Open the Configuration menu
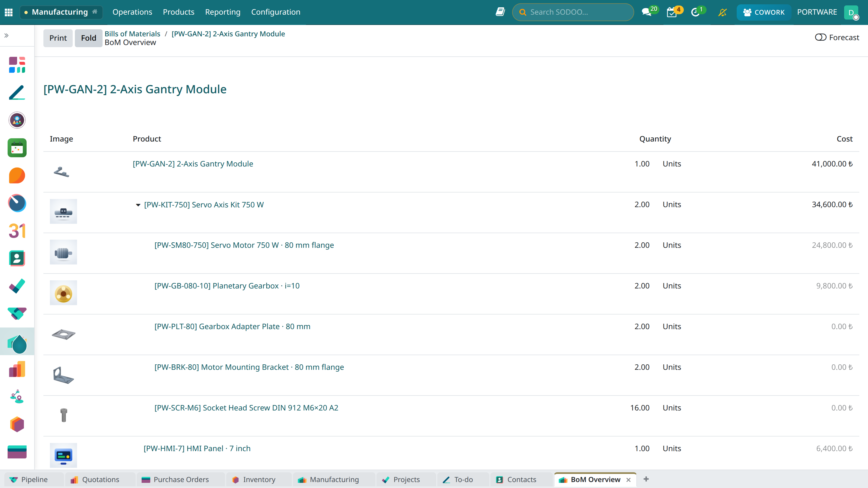The height and width of the screenshot is (488, 868). pyautogui.click(x=276, y=12)
